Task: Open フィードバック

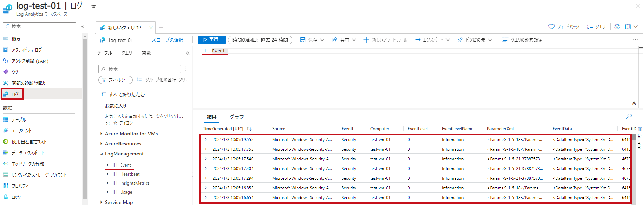Action: click(564, 27)
